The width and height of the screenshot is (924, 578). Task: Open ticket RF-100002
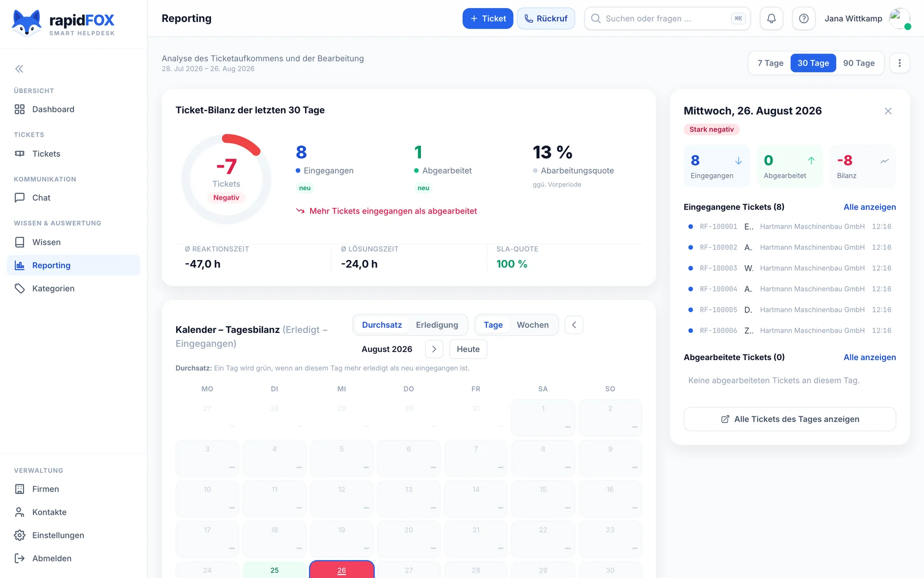pos(790,248)
